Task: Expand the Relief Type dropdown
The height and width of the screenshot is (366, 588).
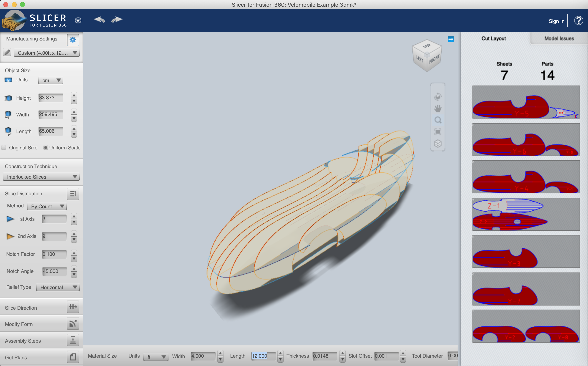Action: [x=58, y=287]
